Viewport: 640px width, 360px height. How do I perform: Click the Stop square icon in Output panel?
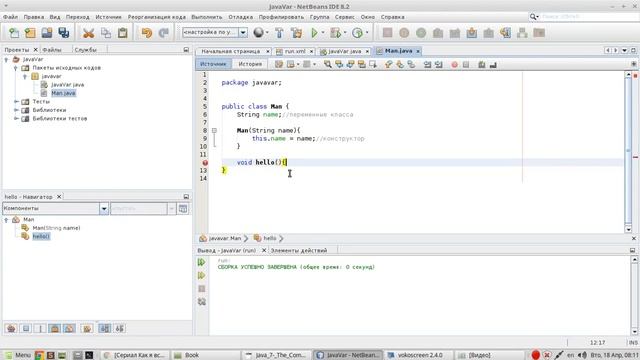click(x=202, y=289)
